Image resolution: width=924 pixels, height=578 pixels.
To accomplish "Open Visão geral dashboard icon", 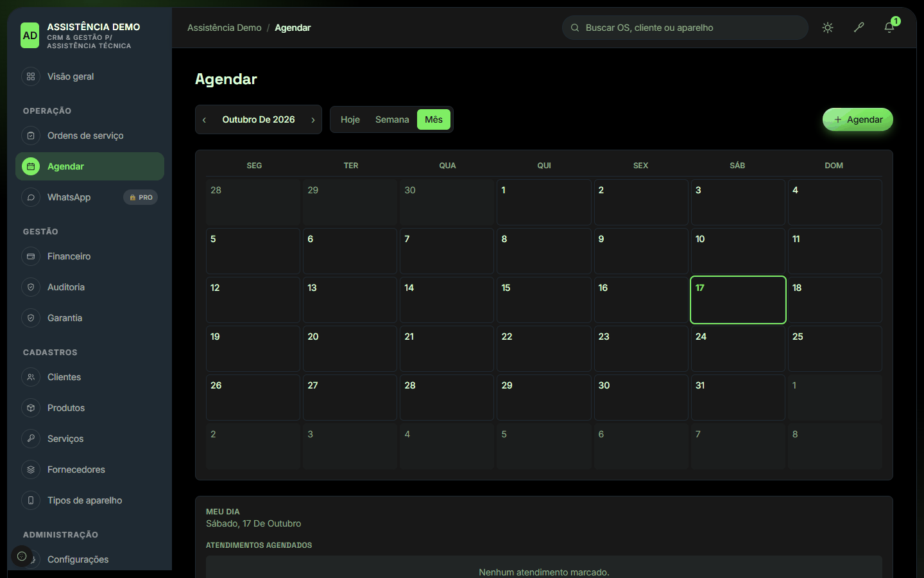I will [x=31, y=76].
